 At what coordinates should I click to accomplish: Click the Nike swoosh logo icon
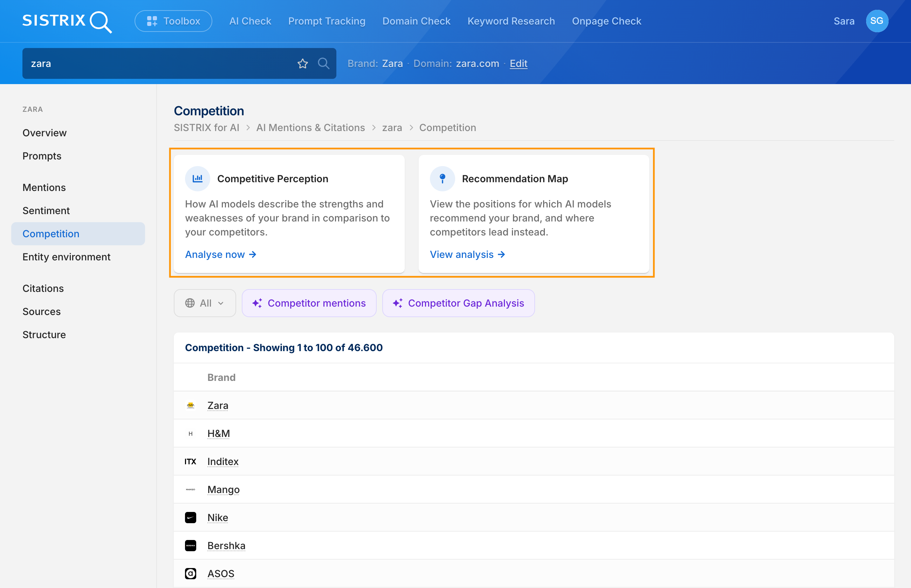[x=191, y=517]
